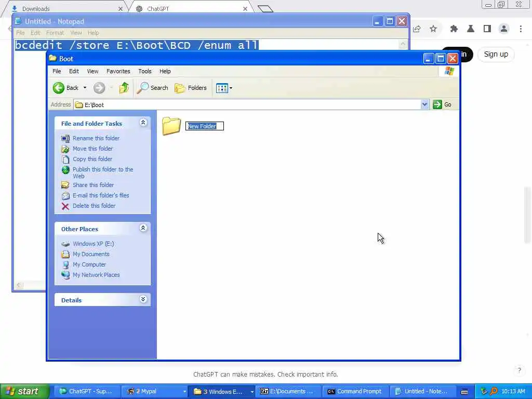
Task: Select the New Folder icon
Action: click(x=171, y=126)
